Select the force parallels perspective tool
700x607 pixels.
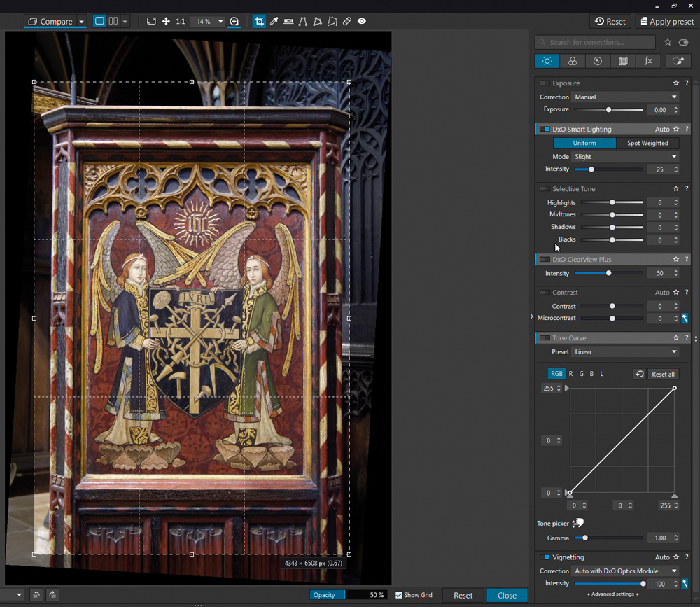tap(303, 21)
